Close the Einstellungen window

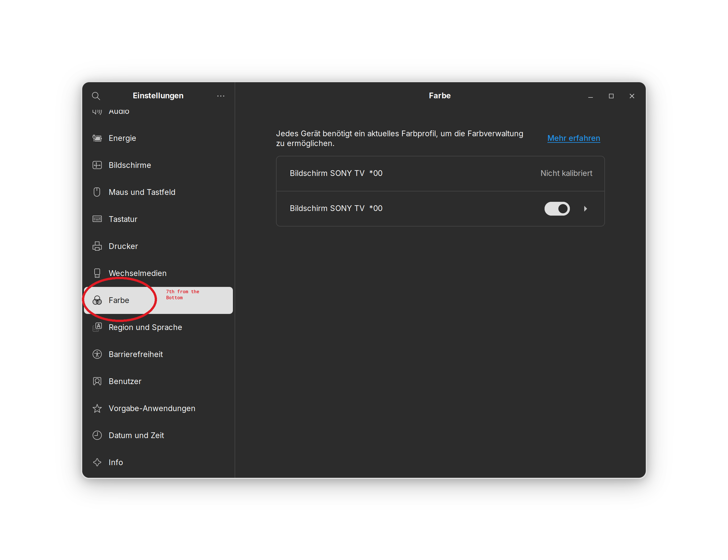point(632,96)
